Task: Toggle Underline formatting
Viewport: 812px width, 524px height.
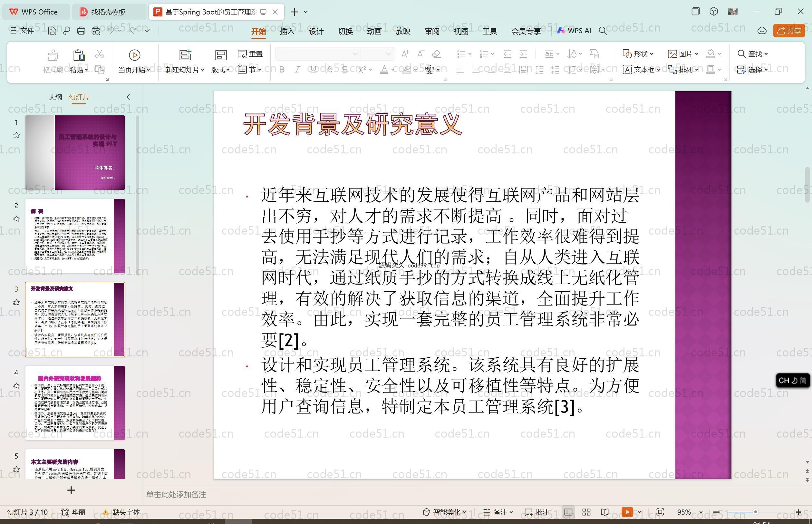Action: coord(313,70)
